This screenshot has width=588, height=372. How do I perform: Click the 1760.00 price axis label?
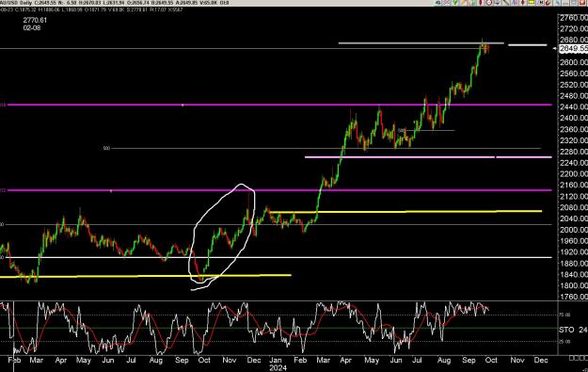point(573,297)
